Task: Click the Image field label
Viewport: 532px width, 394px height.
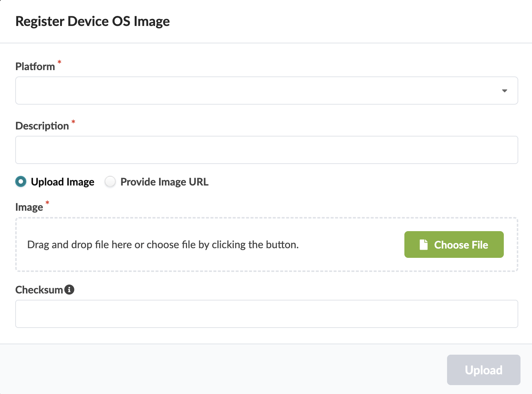Action: [x=29, y=207]
